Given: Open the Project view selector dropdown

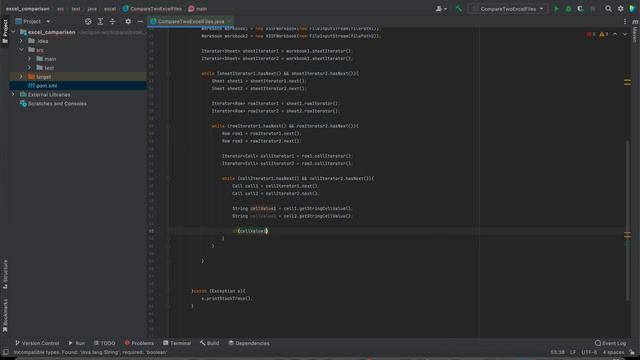Looking at the screenshot, I should [33, 21].
